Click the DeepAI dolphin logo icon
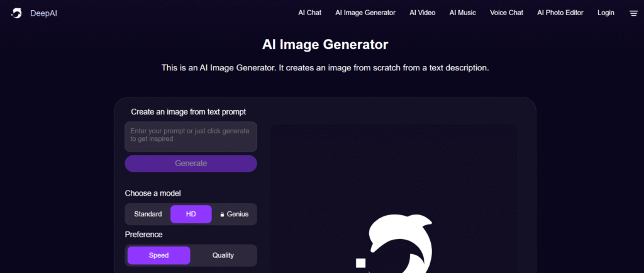This screenshot has height=273, width=644. 16,13
